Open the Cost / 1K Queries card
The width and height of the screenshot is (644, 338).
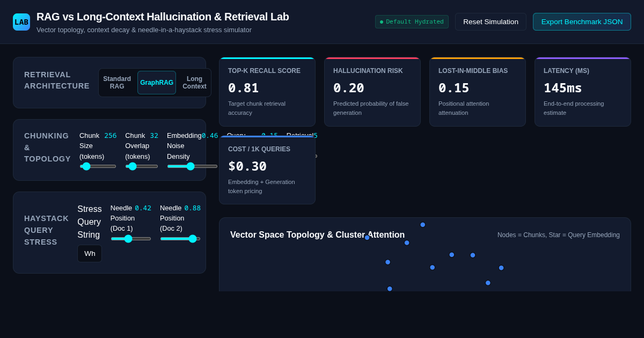pyautogui.click(x=267, y=170)
